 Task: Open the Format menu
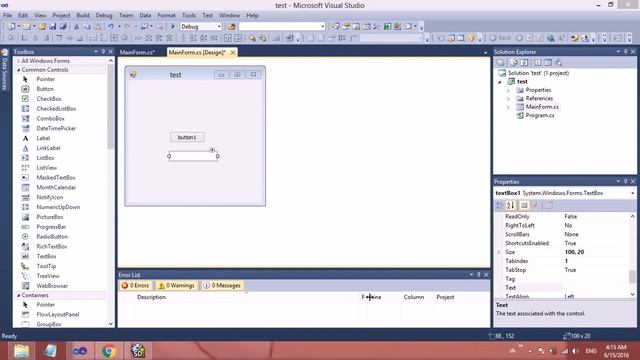pos(166,15)
